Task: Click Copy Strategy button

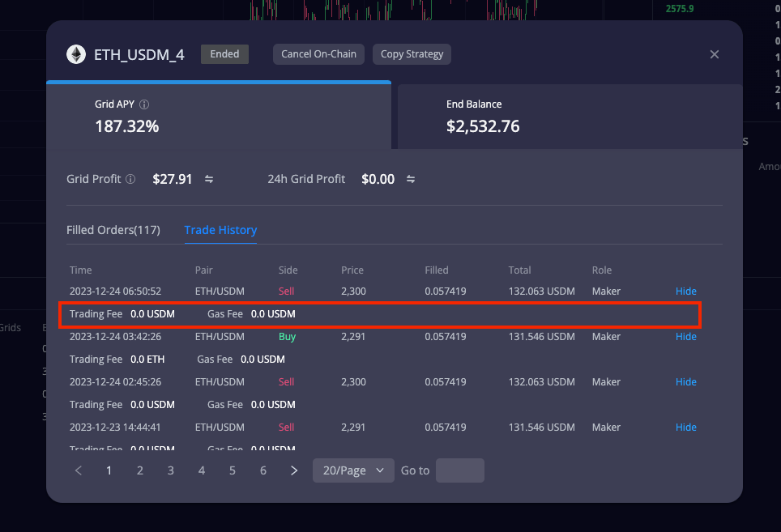Action: pos(412,54)
